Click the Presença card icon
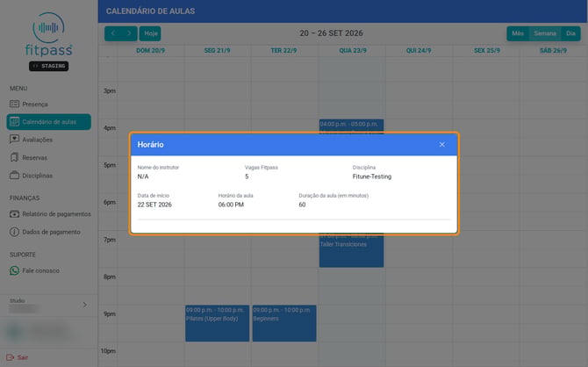Image resolution: width=588 pixels, height=367 pixels. [x=14, y=104]
